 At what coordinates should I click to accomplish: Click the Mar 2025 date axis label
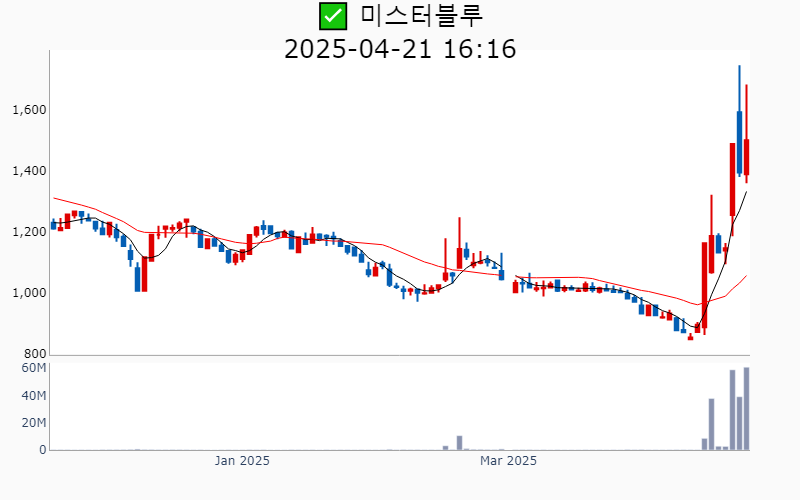pyautogui.click(x=508, y=461)
